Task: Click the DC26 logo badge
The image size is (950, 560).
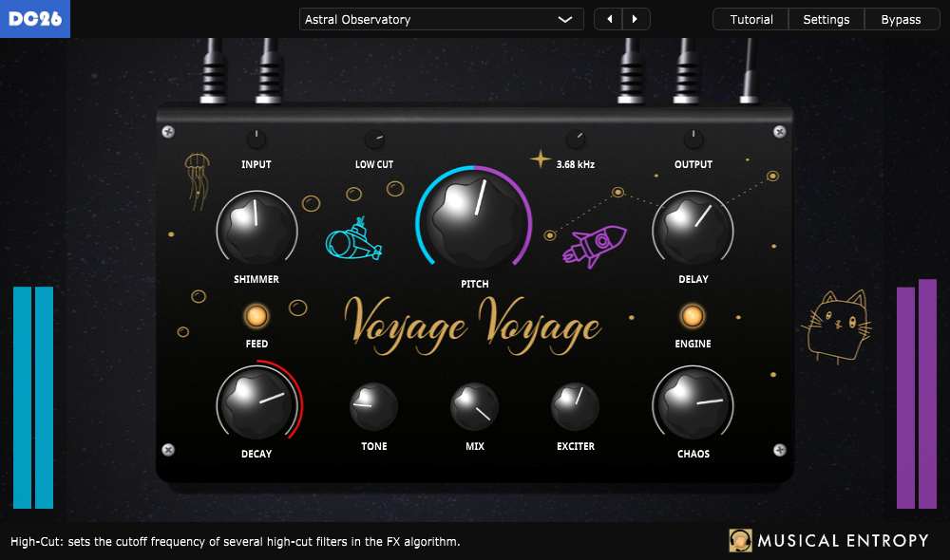Action: tap(34, 19)
